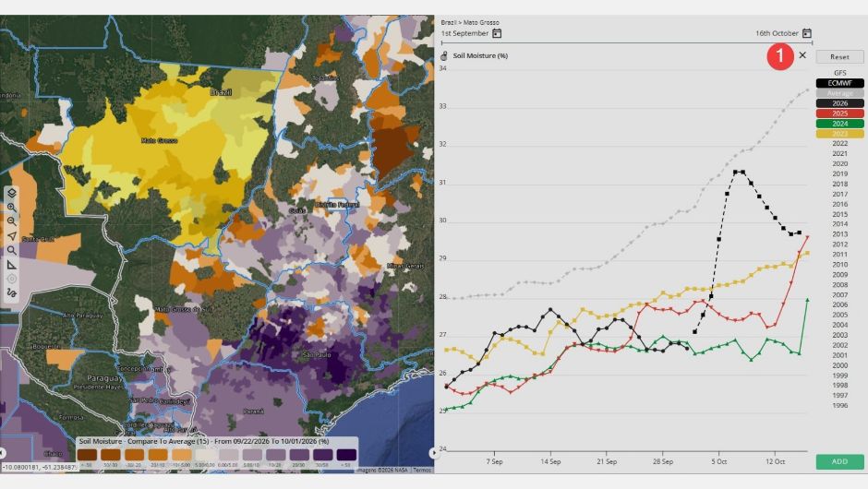Click the Minas Gerais map label

click(404, 266)
